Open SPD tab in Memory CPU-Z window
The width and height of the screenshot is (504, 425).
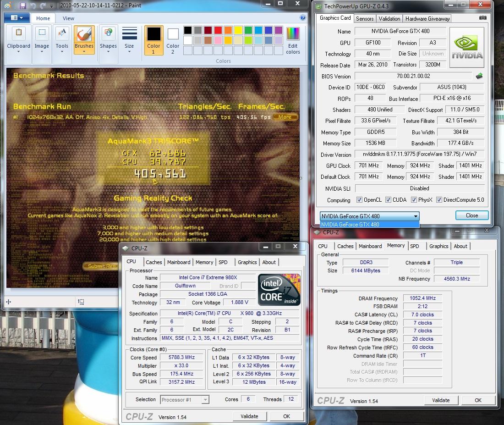[415, 246]
